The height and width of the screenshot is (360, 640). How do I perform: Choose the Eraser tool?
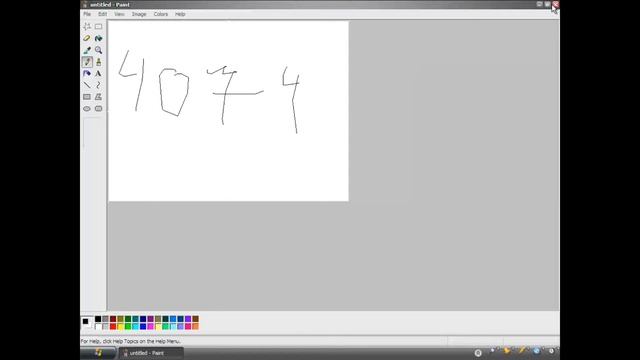87,38
